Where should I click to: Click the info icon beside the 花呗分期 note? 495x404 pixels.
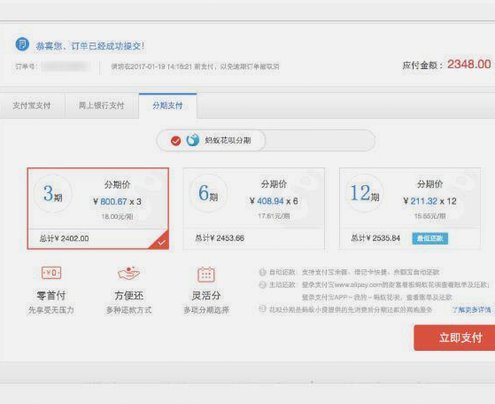click(262, 309)
